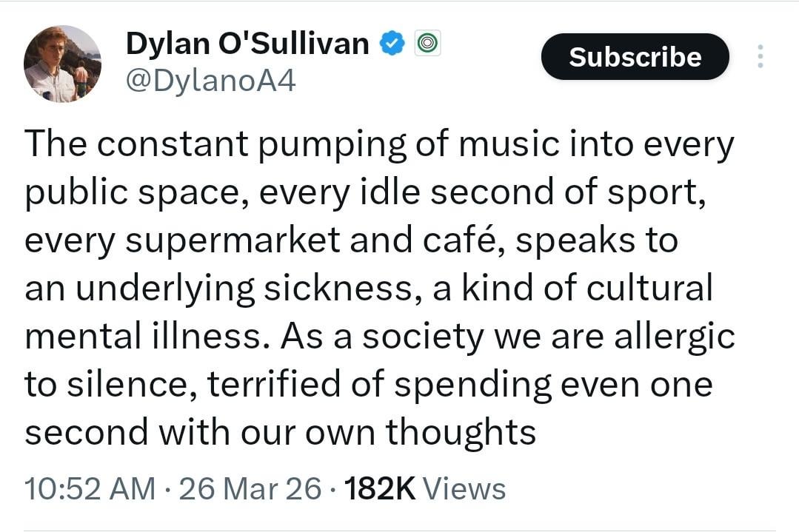Image resolution: width=799 pixels, height=532 pixels.
Task: Click the line starting "to silence, terrified"
Action: pyautogui.click(x=368, y=385)
